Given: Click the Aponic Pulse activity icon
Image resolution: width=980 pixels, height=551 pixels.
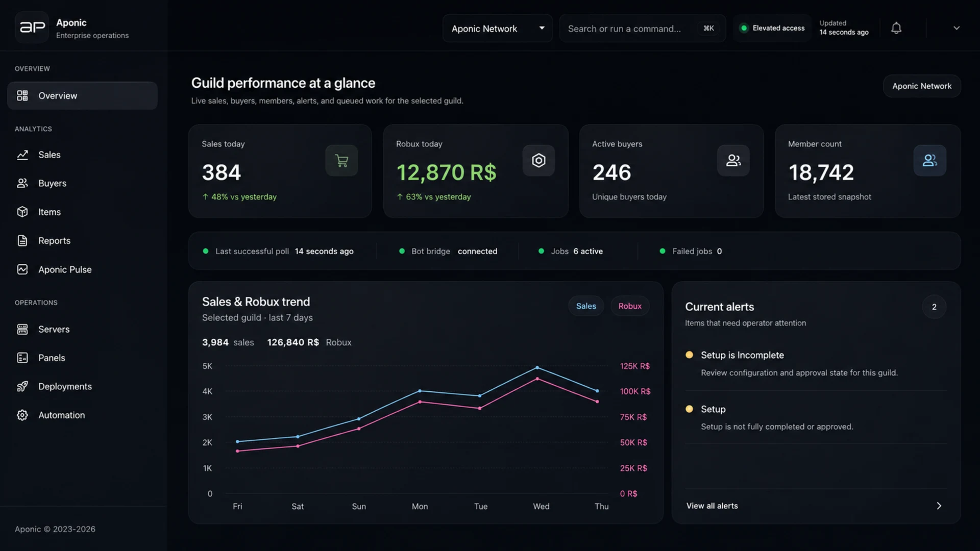Looking at the screenshot, I should coord(22,269).
